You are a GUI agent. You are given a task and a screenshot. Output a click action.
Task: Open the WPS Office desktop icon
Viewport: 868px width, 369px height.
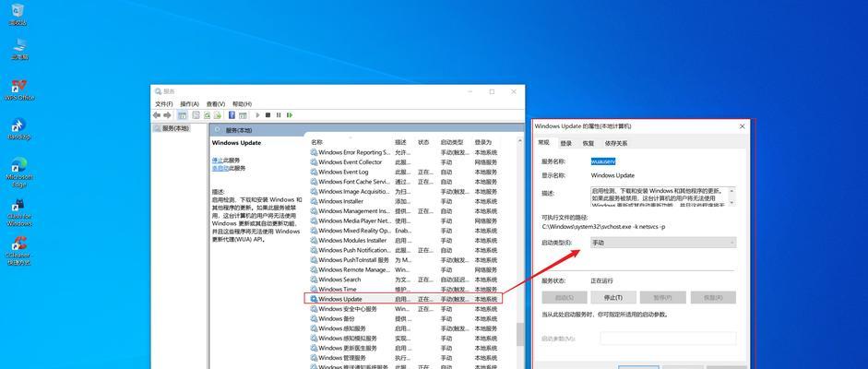(x=19, y=90)
